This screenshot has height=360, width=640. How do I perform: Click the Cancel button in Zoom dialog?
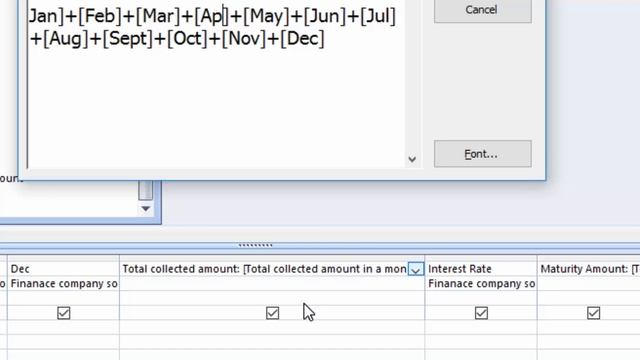click(482, 10)
